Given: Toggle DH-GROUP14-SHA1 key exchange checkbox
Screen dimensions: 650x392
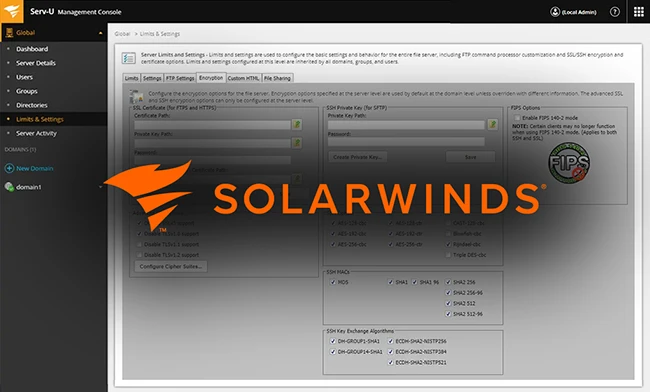Looking at the screenshot, I should click(x=332, y=351).
